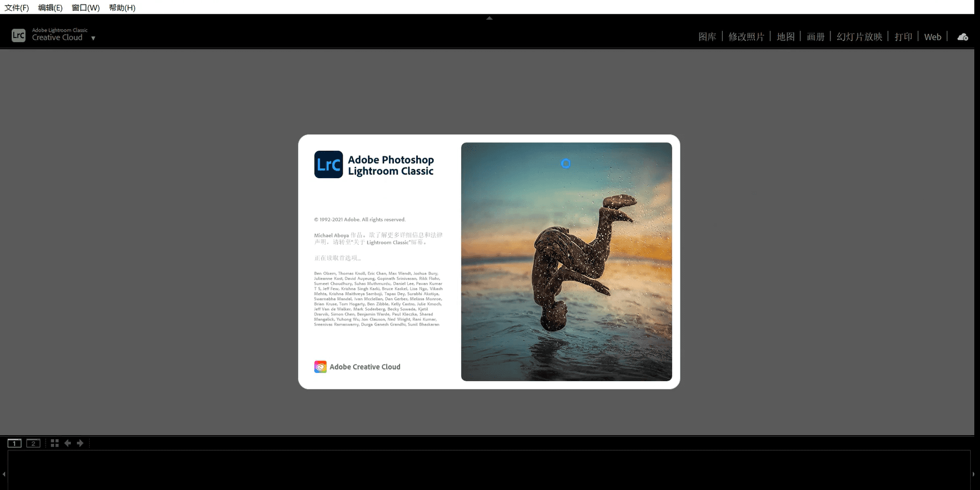The height and width of the screenshot is (490, 980).
Task: Open the Creative Cloud identity plate dropdown arrow
Action: [93, 38]
